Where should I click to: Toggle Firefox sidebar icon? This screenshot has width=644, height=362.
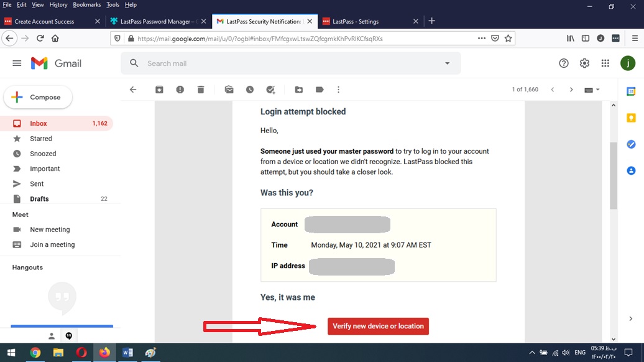point(586,38)
